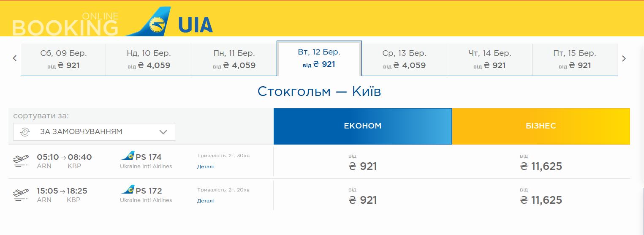
Task: Click the previous dates left arrow
Action: click(15, 58)
